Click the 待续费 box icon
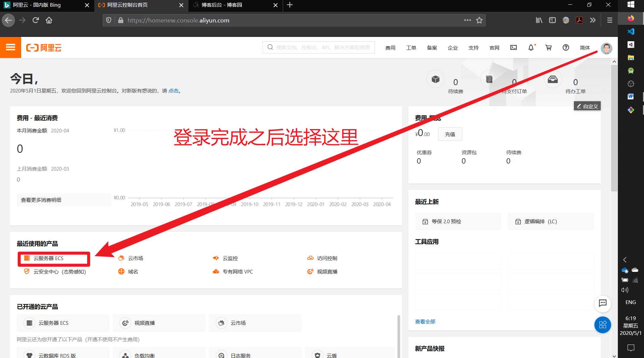The width and height of the screenshot is (644, 358). click(x=435, y=79)
